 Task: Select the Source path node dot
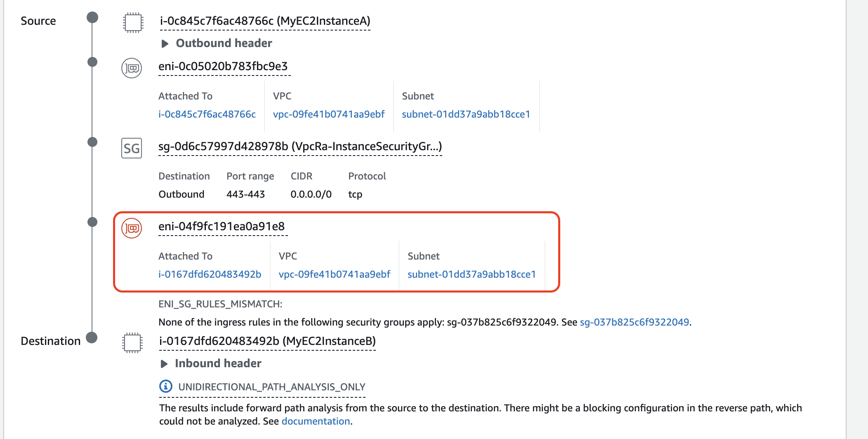pos(92,17)
